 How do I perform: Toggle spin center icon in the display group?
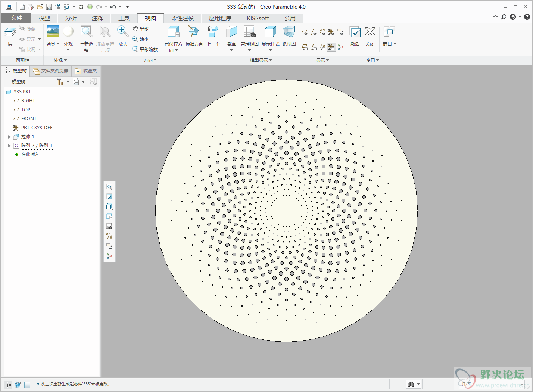[340, 47]
